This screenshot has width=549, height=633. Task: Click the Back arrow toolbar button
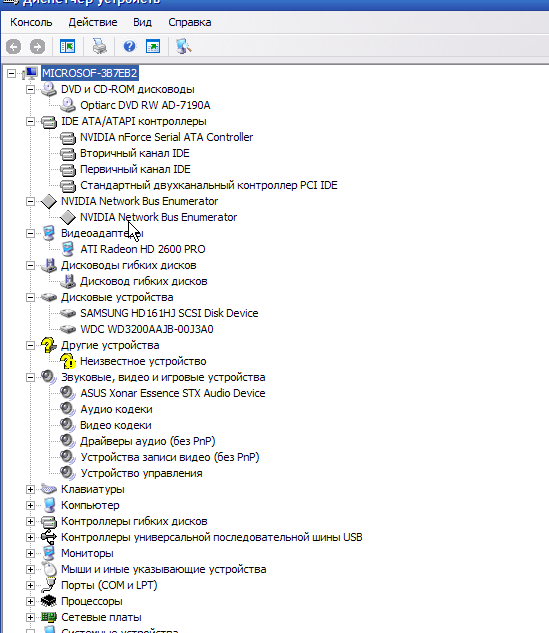click(13, 47)
